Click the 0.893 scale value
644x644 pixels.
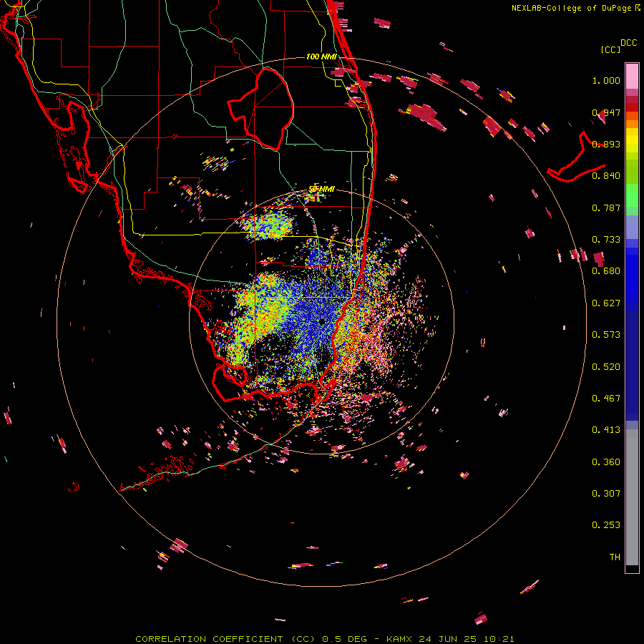[x=606, y=144]
